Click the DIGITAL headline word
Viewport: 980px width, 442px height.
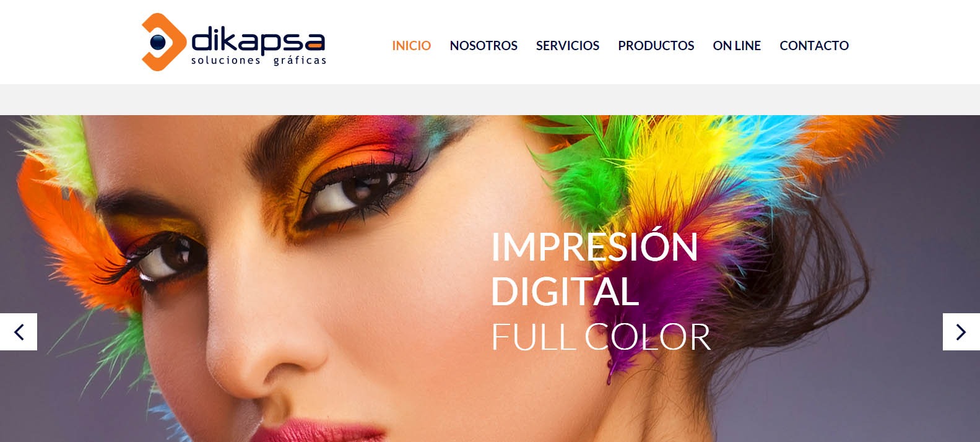[x=565, y=291]
